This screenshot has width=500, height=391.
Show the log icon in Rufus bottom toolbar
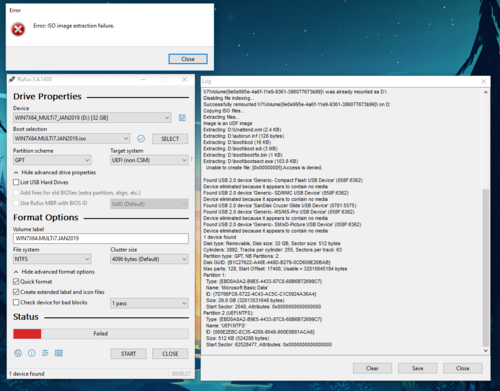coord(59,353)
